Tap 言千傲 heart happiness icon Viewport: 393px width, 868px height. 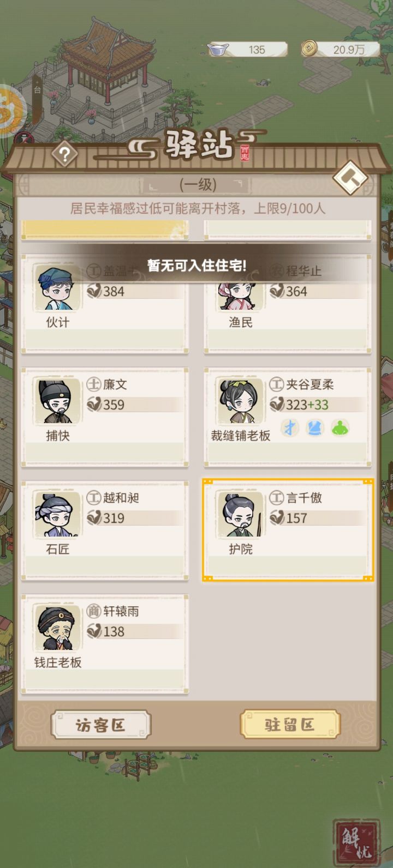(277, 517)
